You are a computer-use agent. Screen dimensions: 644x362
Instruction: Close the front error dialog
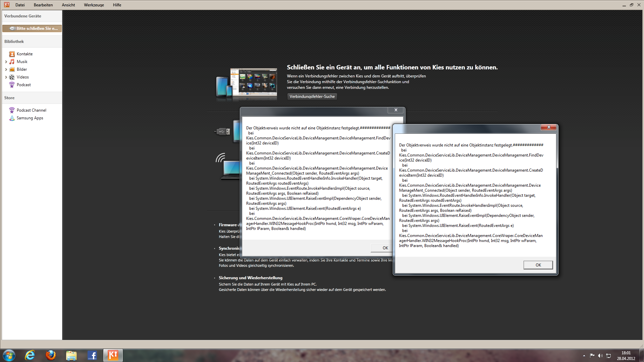point(549,127)
